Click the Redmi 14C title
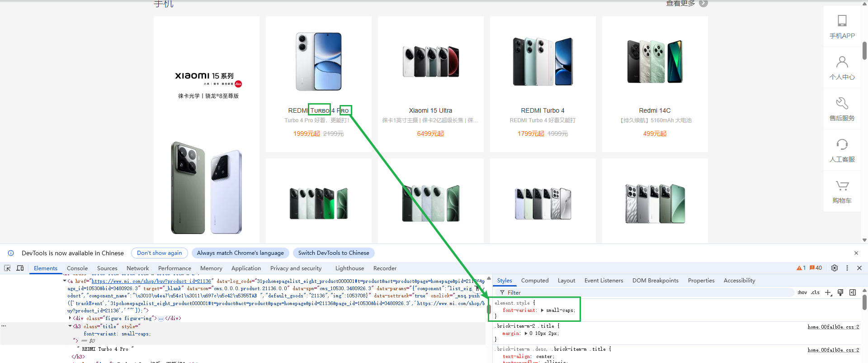This screenshot has width=868, height=363. tap(655, 110)
